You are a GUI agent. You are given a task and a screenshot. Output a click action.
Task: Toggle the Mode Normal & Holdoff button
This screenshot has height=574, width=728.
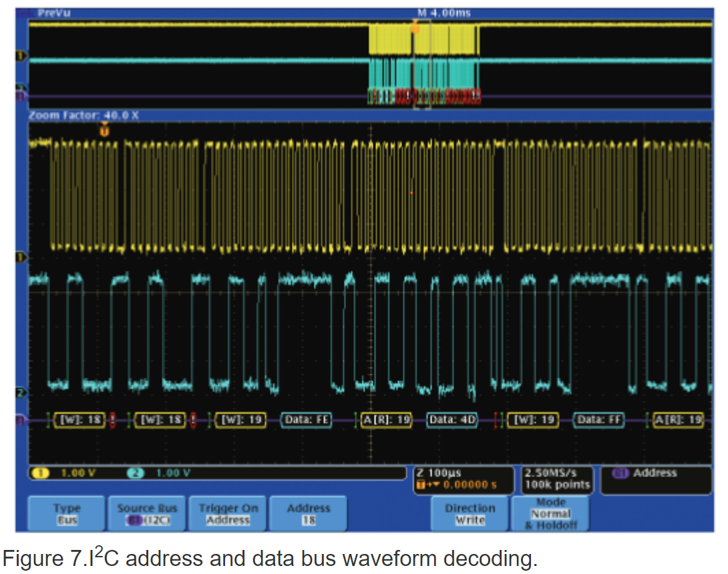point(550,514)
